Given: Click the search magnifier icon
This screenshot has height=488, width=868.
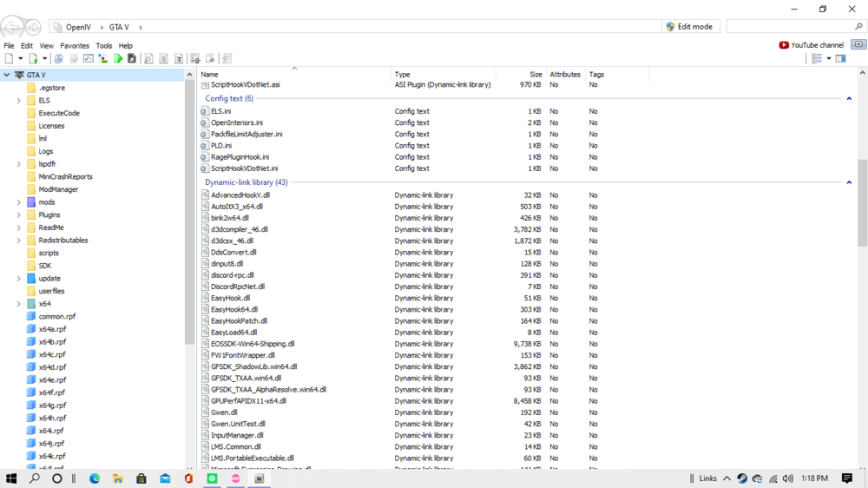Looking at the screenshot, I should (858, 27).
